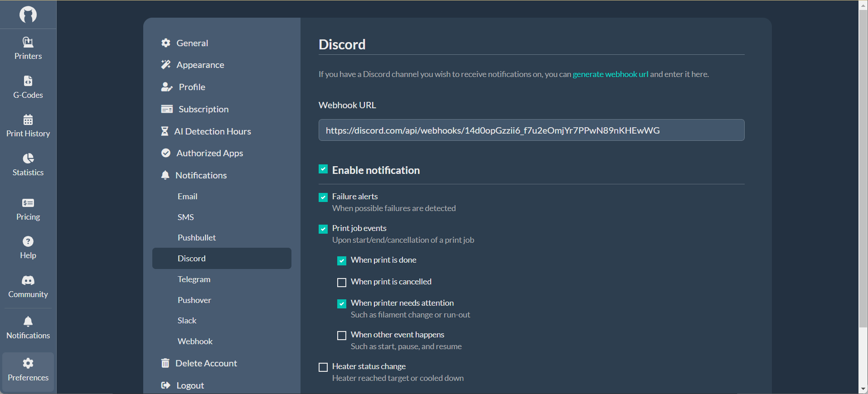Click the Obico logo icon
868x394 pixels.
(28, 14)
